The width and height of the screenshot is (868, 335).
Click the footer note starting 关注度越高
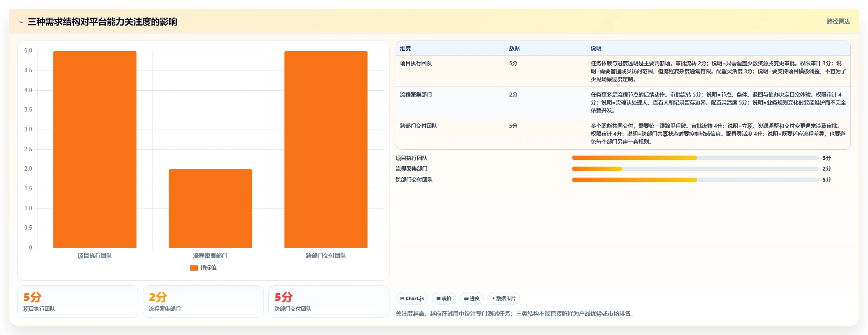(516, 314)
